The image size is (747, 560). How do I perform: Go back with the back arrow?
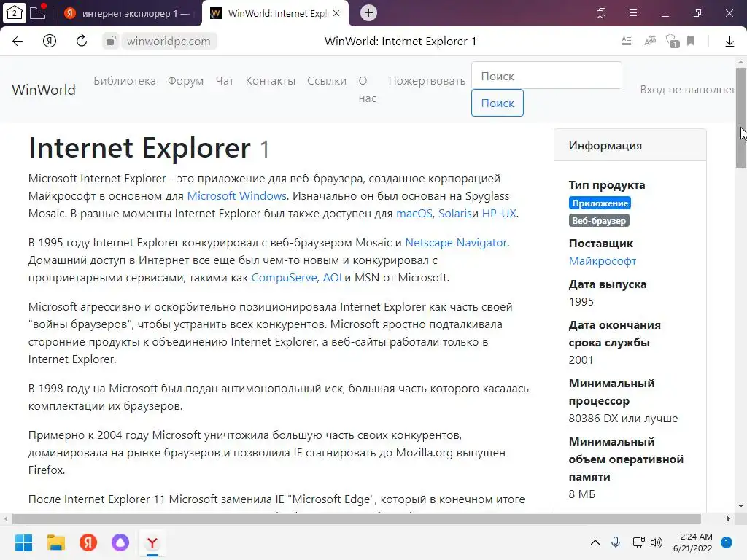18,41
